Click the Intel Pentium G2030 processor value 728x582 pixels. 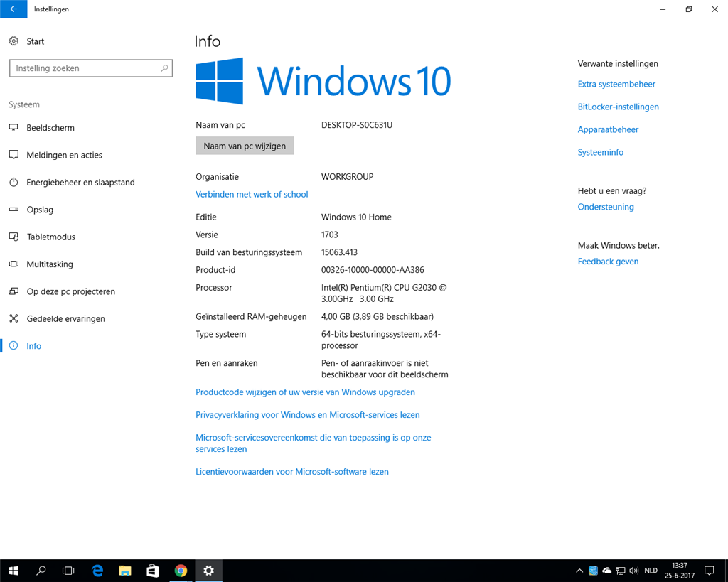pos(384,293)
